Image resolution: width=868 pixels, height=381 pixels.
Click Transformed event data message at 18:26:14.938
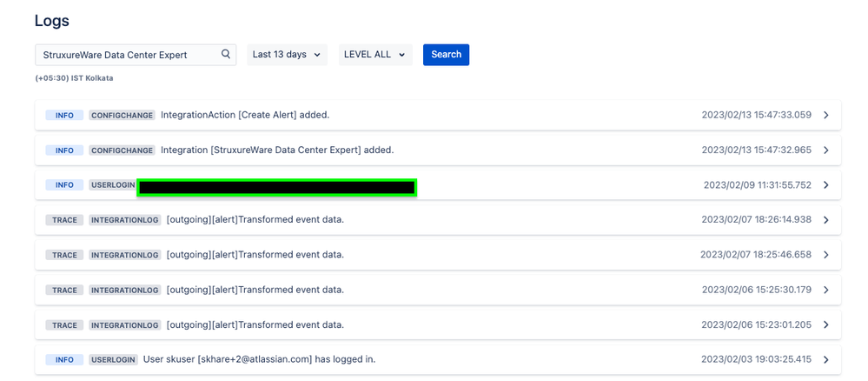[x=255, y=220]
